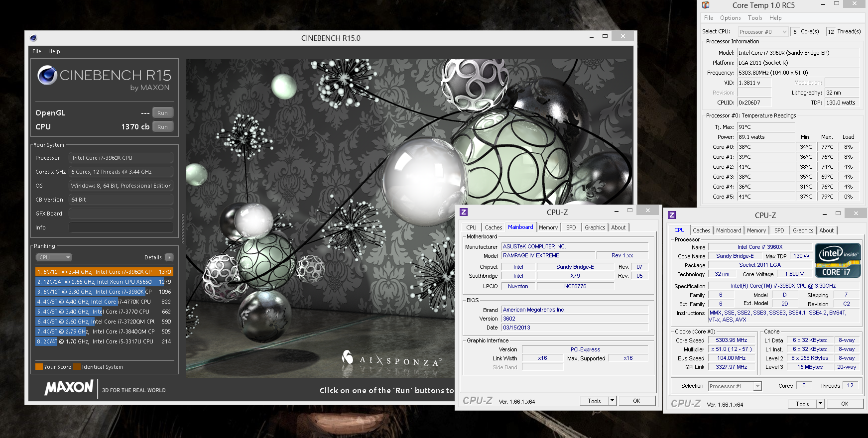Select ranking row 3 i7-3930K
Image resolution: width=868 pixels, height=438 pixels.
104,292
